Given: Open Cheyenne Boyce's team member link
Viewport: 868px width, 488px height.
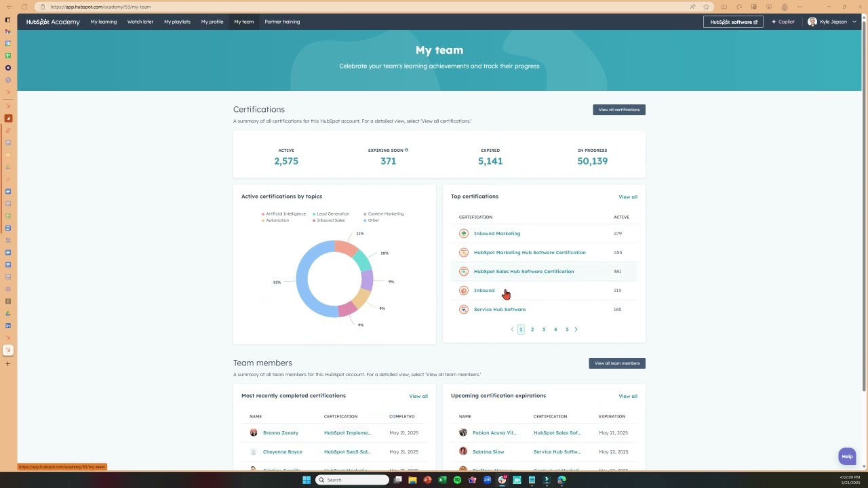Looking at the screenshot, I should (x=283, y=452).
